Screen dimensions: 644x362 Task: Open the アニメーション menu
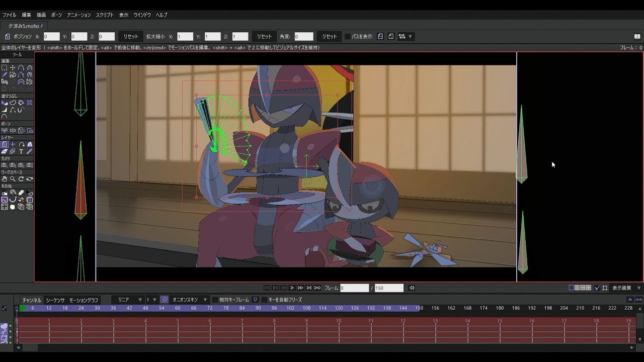click(79, 15)
